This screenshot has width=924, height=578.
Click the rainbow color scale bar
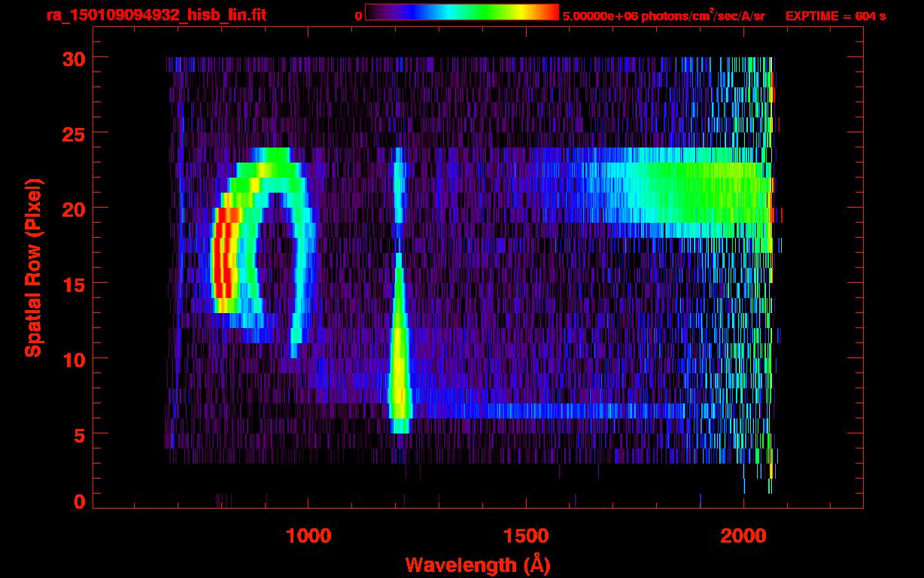tap(462, 13)
